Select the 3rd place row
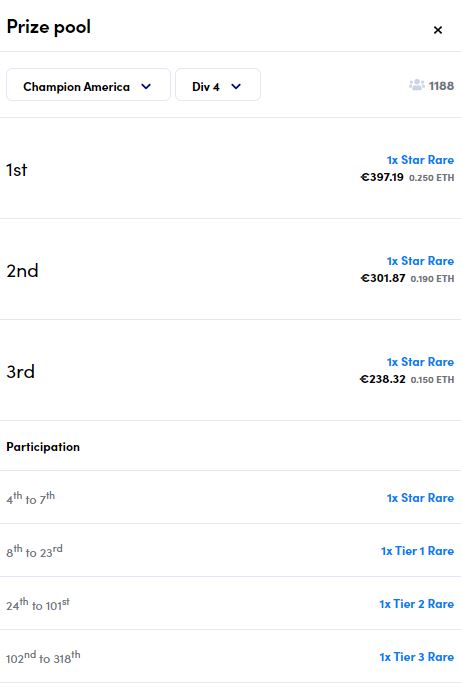The height and width of the screenshot is (696, 461). click(230, 370)
